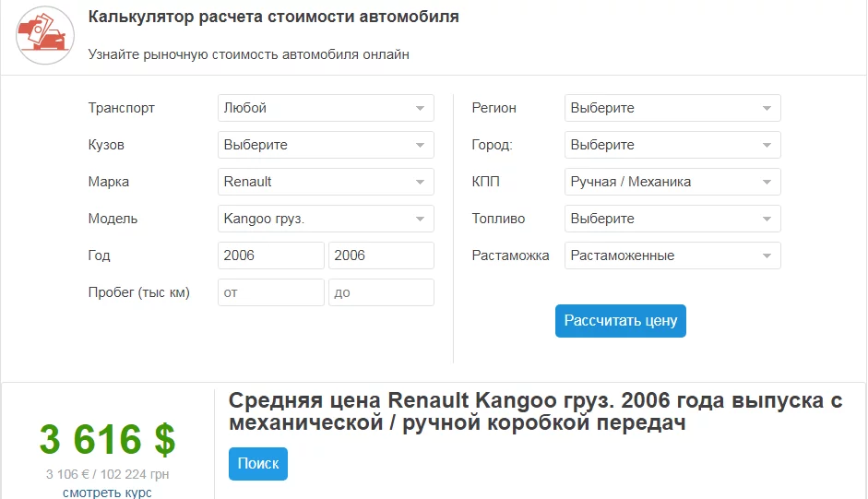Click the first Год field with 2006
The image size is (868, 499).
tap(271, 255)
